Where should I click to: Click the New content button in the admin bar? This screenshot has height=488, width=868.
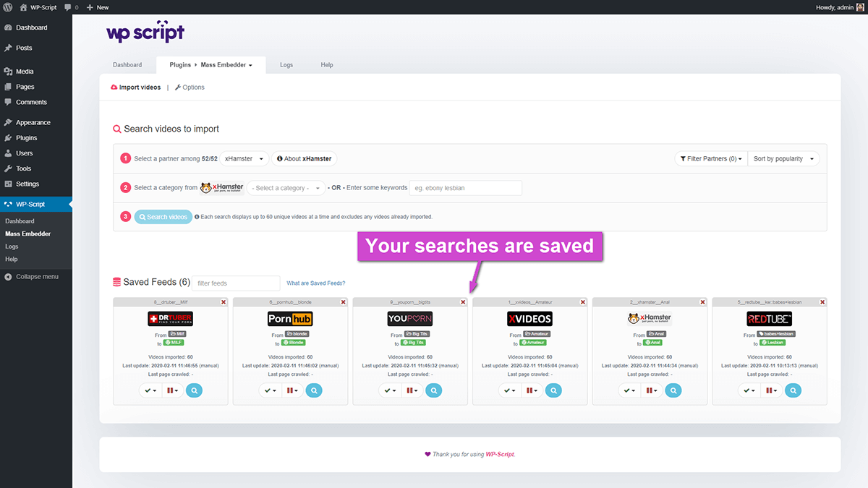(97, 7)
